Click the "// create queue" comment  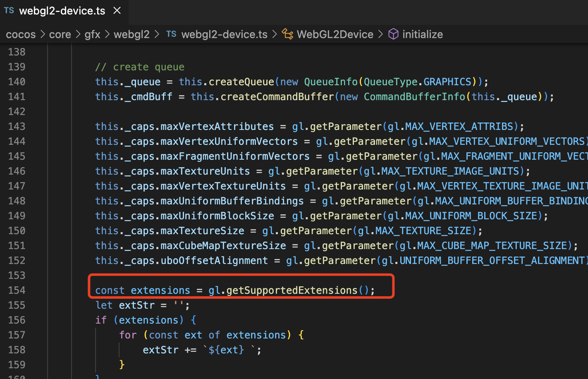(140, 67)
